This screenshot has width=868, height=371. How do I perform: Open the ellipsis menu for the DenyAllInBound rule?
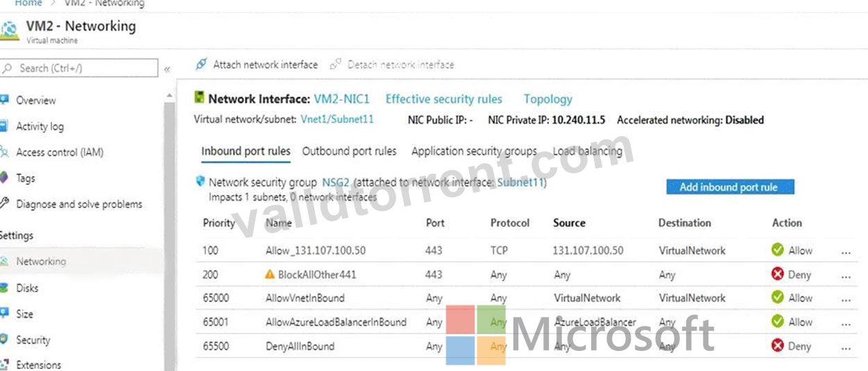[846, 347]
